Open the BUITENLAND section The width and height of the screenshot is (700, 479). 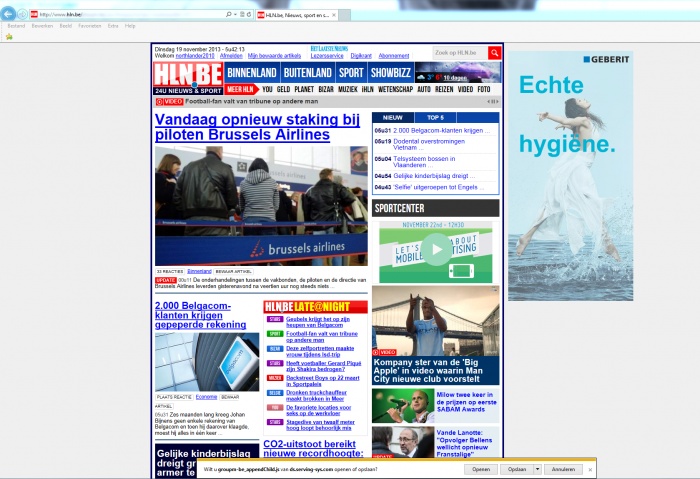(308, 73)
